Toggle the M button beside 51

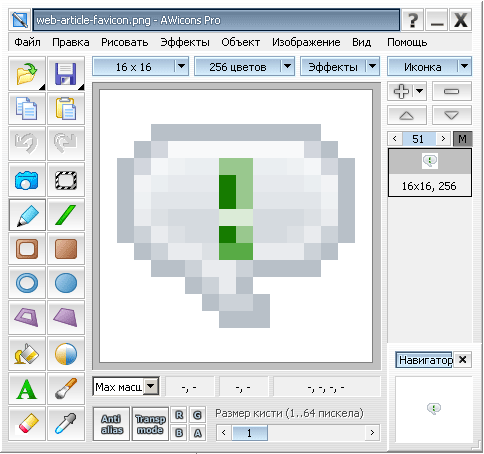pyautogui.click(x=462, y=139)
